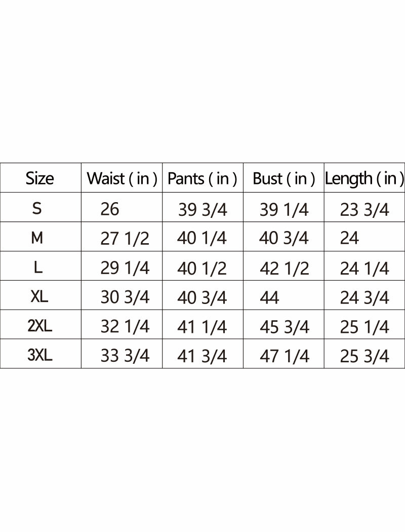This screenshot has height=532, width=405.
Task: Select the 40 1/2 pants value
Action: [202, 268]
